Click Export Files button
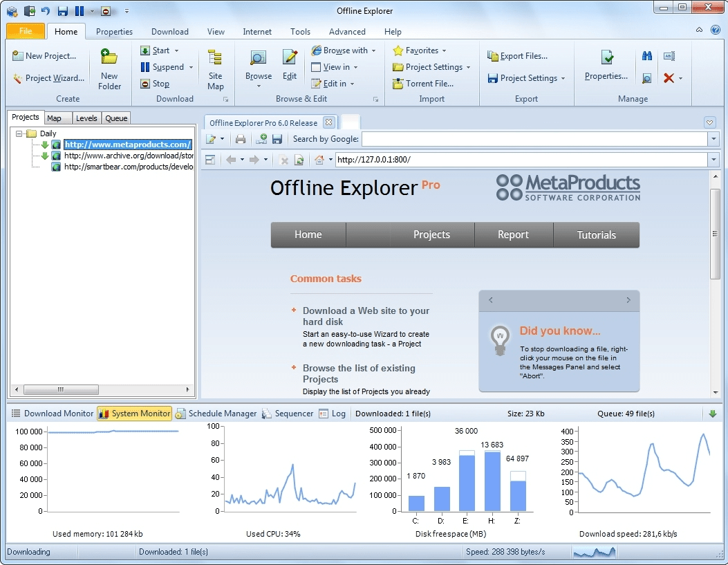This screenshot has width=728, height=565. pyautogui.click(x=518, y=56)
